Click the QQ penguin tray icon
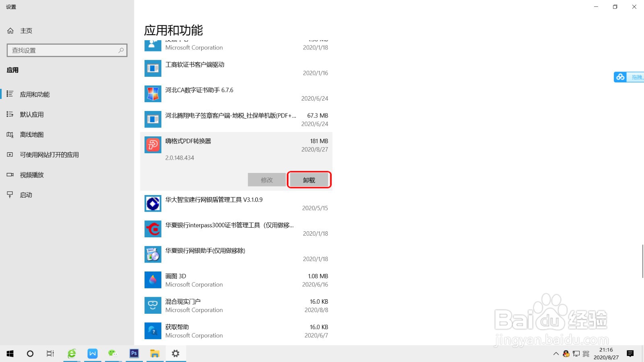The image size is (644, 362). pyautogui.click(x=566, y=354)
